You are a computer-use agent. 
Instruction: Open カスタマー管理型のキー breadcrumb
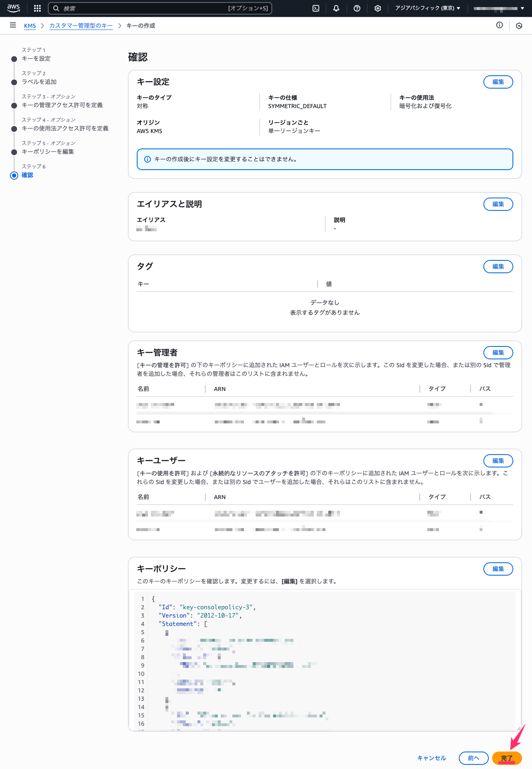[81, 26]
